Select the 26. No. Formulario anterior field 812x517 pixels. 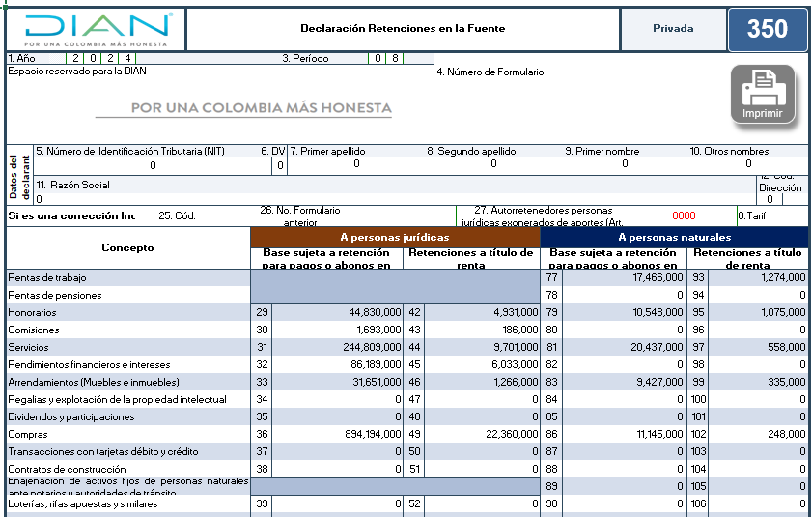pyautogui.click(x=300, y=216)
